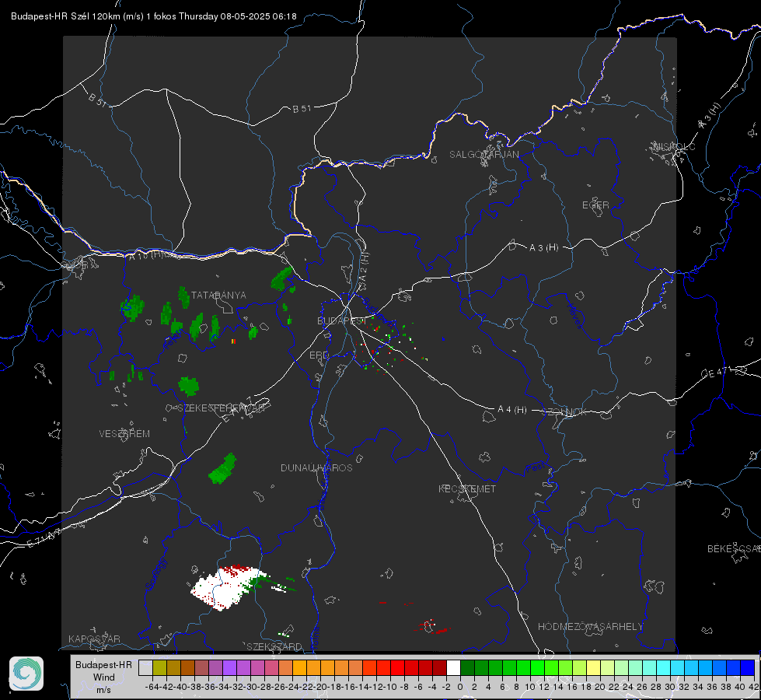Select the SALGÓTARJÁN city label
This screenshot has width=761, height=700.
[x=483, y=155]
